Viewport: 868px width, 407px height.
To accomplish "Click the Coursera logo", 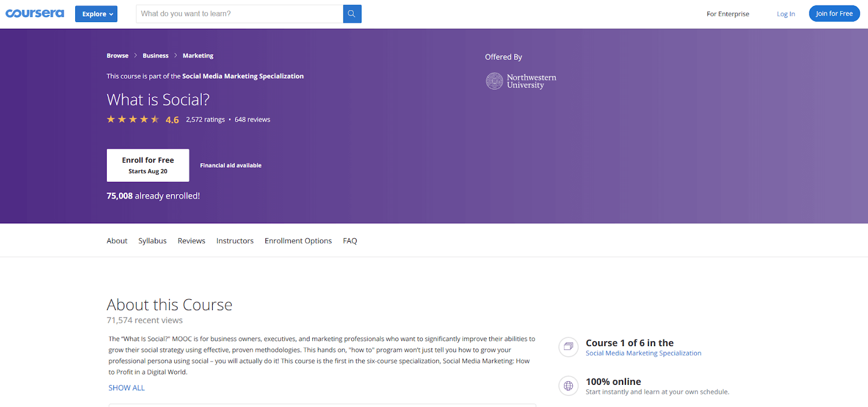I will [35, 13].
